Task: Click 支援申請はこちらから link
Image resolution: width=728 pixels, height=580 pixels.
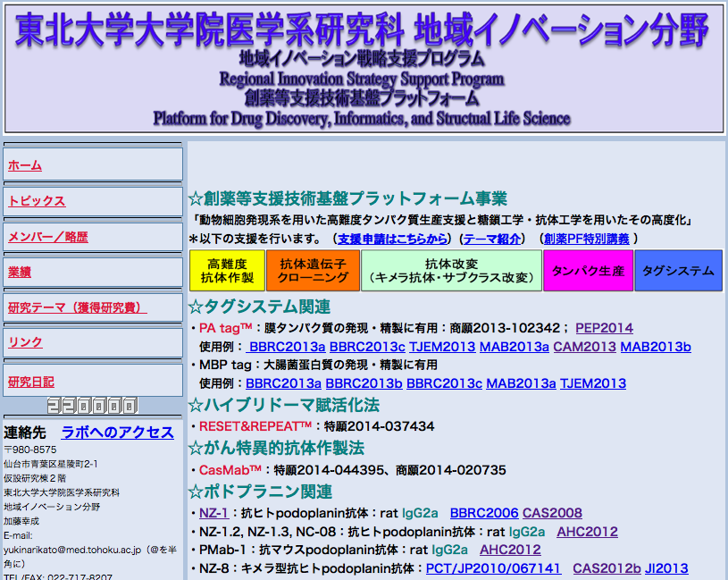Action: [392, 239]
